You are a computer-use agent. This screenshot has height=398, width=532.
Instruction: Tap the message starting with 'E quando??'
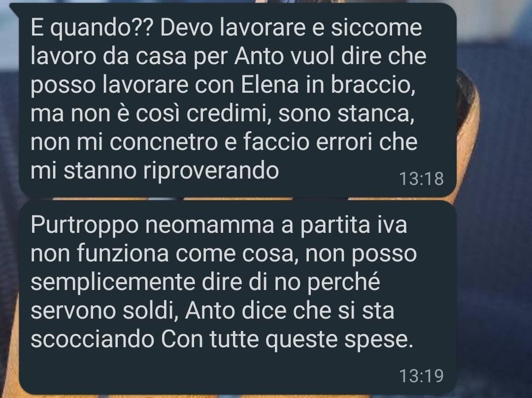click(237, 100)
